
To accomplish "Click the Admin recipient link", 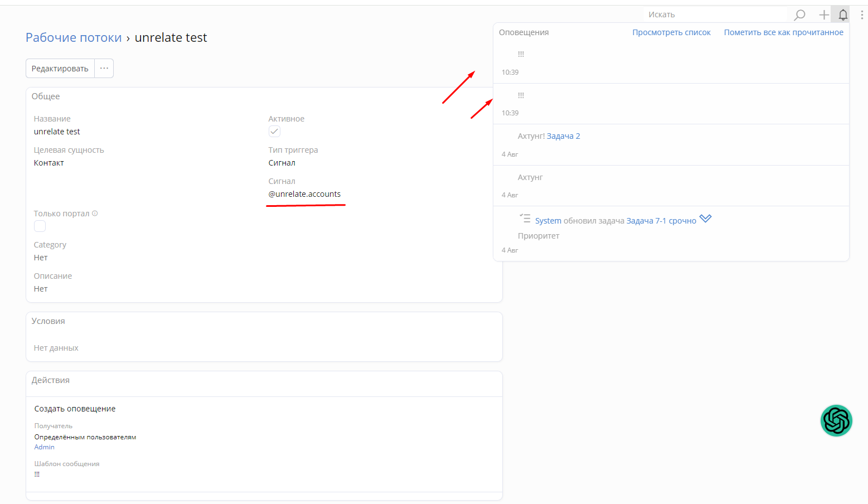I will coord(45,447).
